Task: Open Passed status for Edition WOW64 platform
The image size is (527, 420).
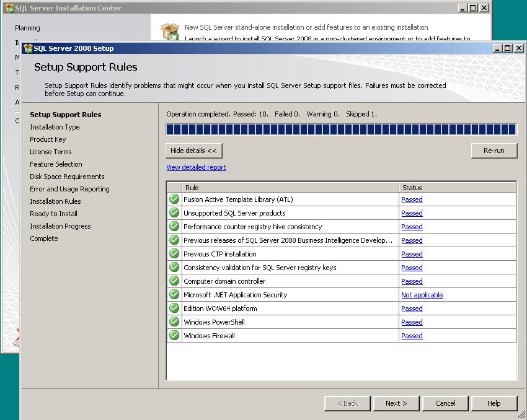Action: 412,308
